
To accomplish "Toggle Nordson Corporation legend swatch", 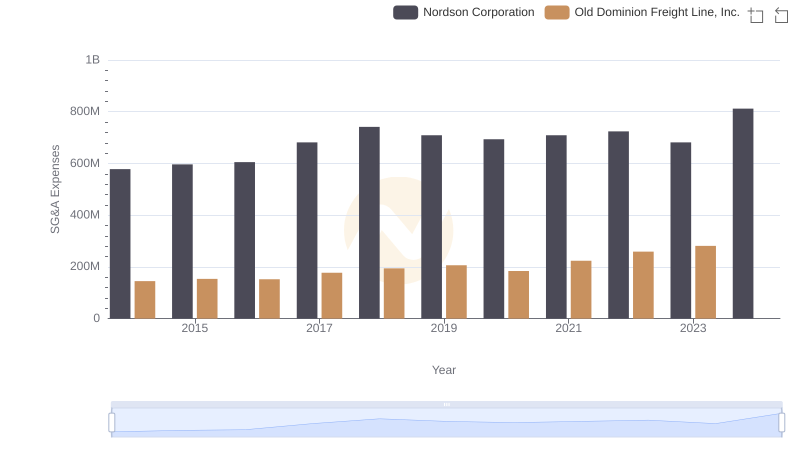I will (405, 12).
